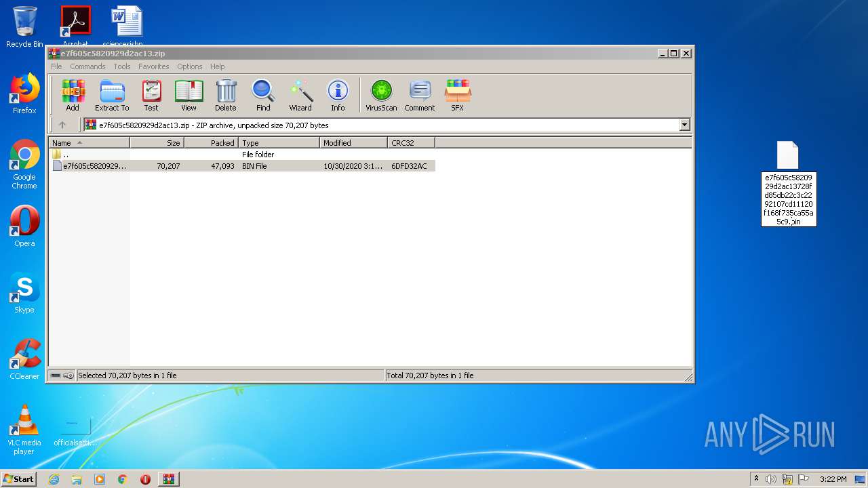868x488 pixels.
Task: Select the Firefox desktop shortcut
Action: click(x=24, y=94)
